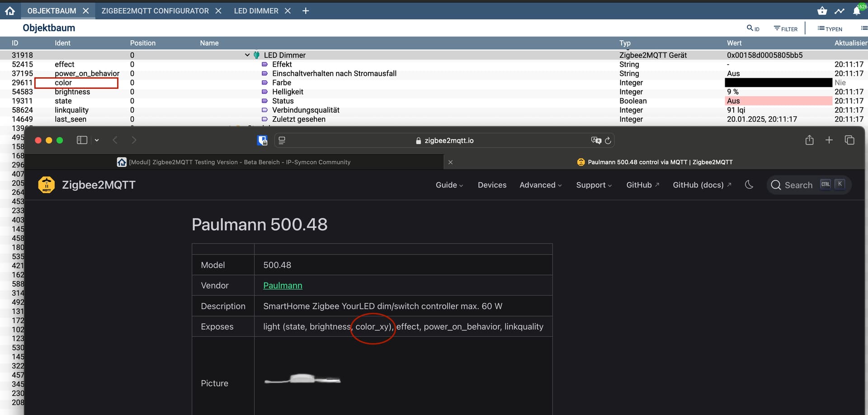The width and height of the screenshot is (868, 415).
Task: Switch to IP-Symcon Community Safari tab
Action: tap(234, 162)
